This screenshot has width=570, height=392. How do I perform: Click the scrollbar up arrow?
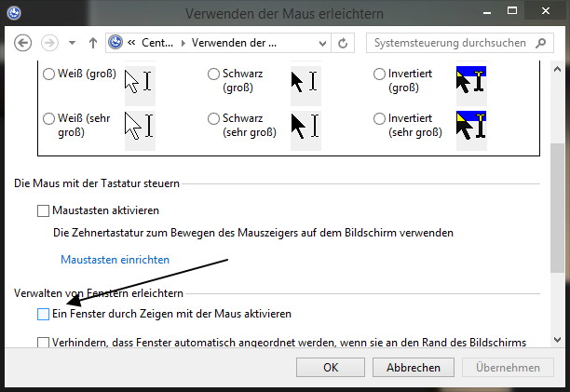[x=557, y=69]
